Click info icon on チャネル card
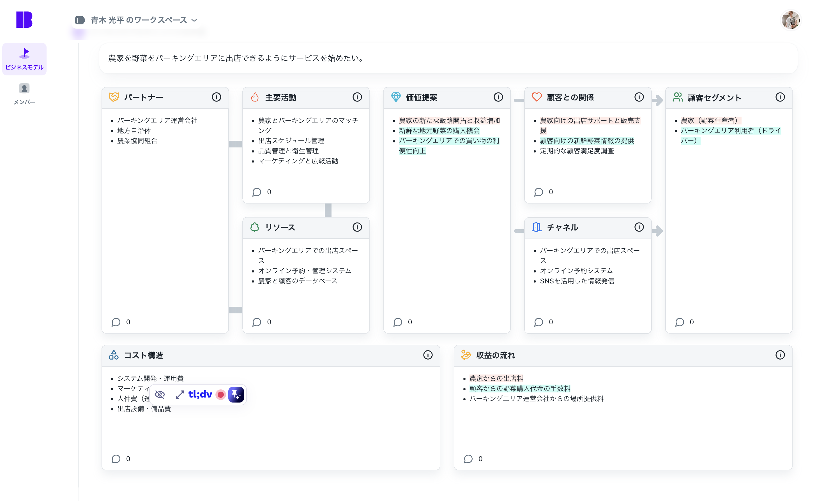 [x=639, y=227]
